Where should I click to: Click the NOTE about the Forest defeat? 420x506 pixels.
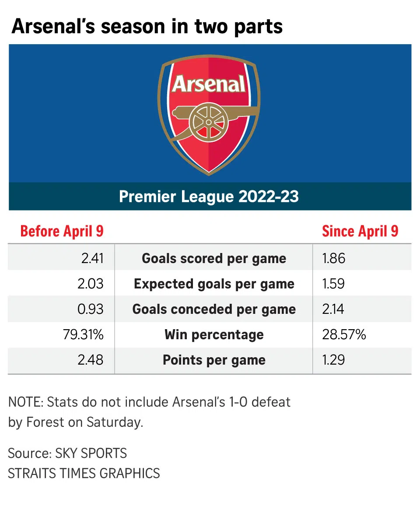pos(149,412)
